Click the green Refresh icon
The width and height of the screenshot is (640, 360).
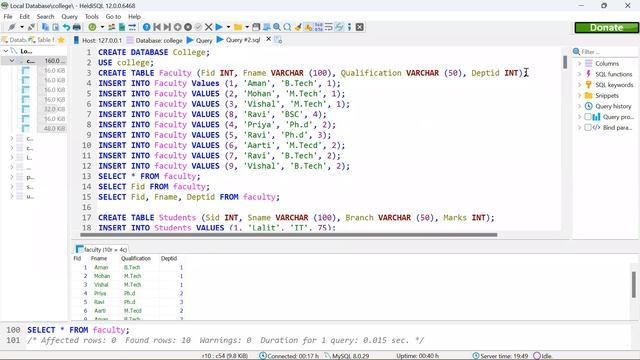click(92, 27)
